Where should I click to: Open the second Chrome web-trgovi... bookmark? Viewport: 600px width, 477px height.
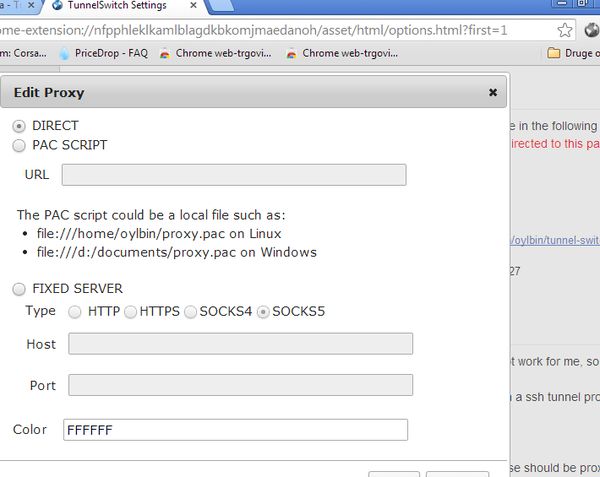pos(342,53)
